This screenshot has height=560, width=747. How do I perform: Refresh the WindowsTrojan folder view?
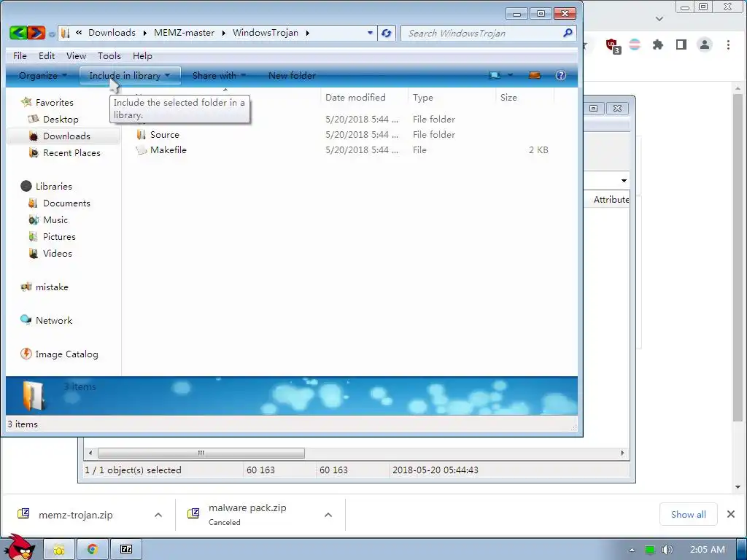[387, 33]
